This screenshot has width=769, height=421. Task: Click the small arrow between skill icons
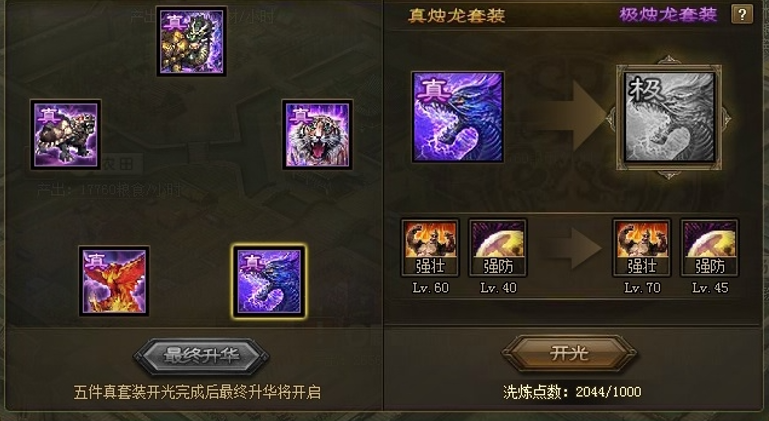point(573,248)
